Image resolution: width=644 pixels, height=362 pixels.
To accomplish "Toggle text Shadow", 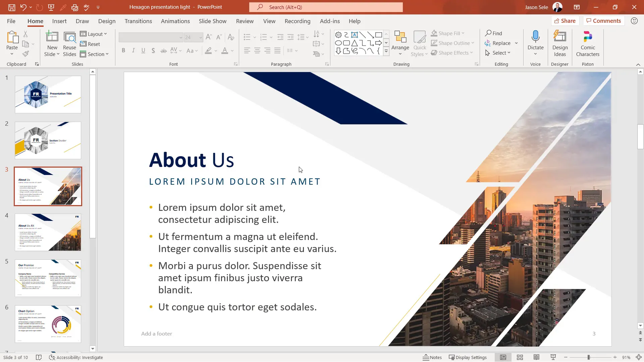I will point(153,51).
